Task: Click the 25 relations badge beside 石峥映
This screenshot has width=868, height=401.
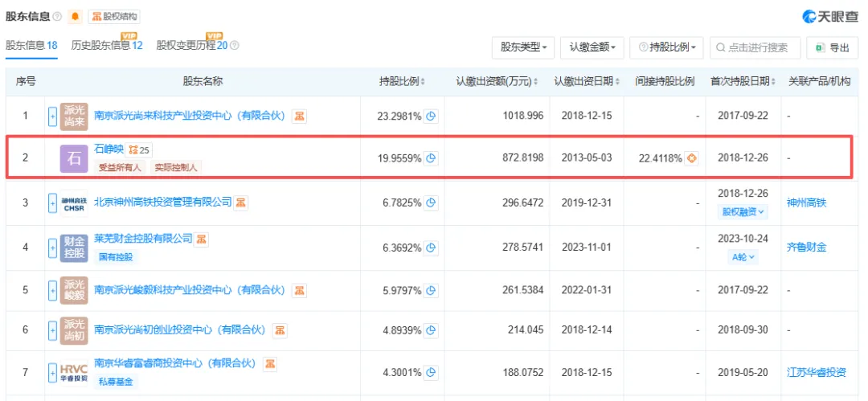Action: tap(140, 149)
